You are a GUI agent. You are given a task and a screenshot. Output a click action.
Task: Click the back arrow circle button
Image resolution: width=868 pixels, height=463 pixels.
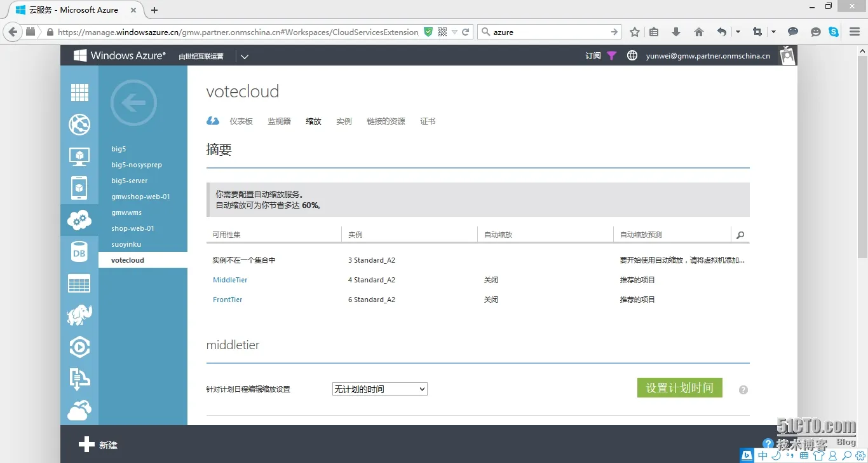[x=133, y=102]
